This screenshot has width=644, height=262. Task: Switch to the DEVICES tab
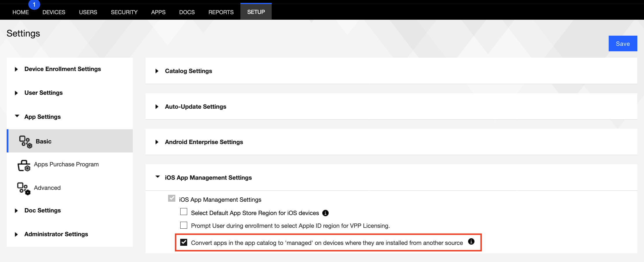pyautogui.click(x=54, y=12)
